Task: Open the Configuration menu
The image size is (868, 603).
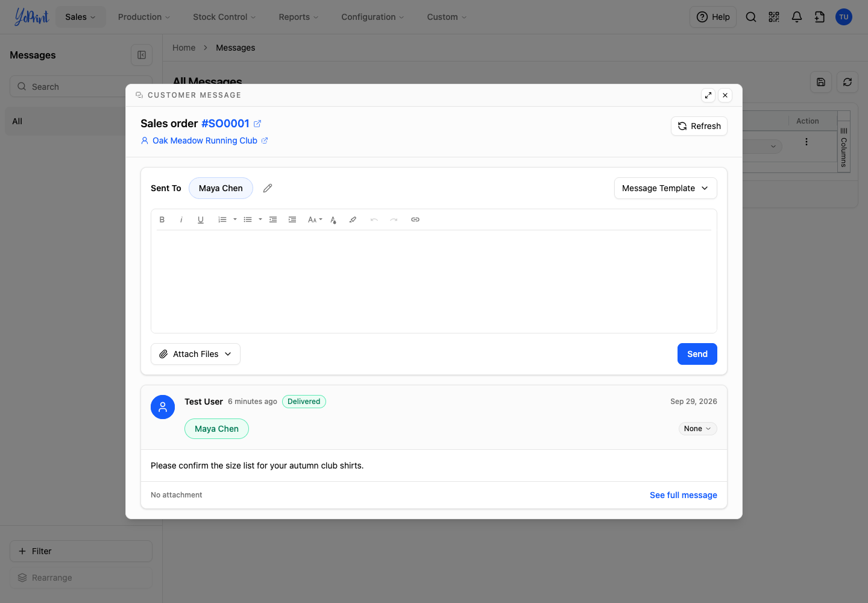Action: (x=373, y=17)
